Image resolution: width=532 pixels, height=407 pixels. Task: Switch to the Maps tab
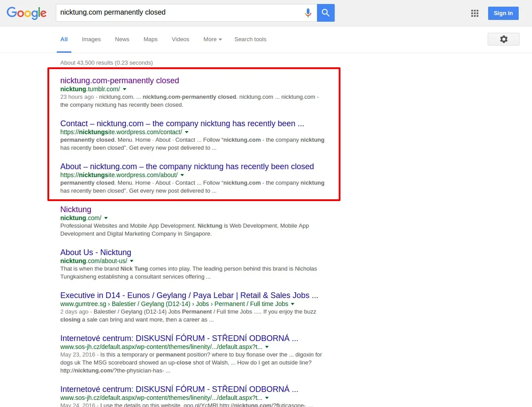150,39
